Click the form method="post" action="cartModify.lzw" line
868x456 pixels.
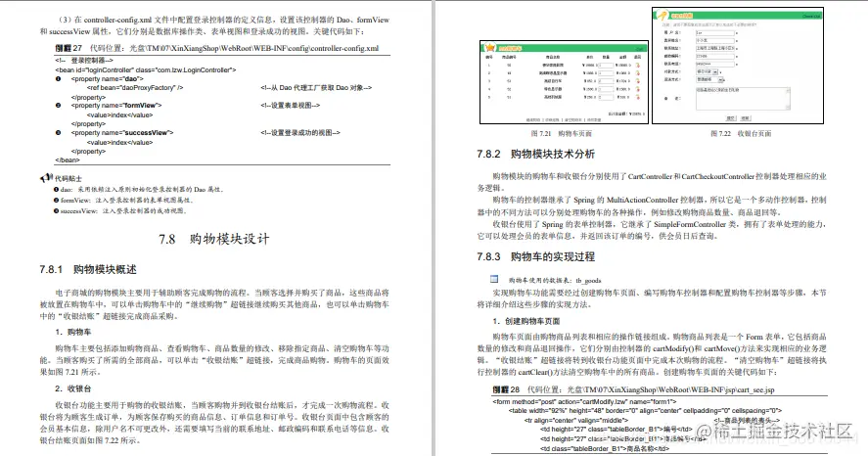pyautogui.click(x=584, y=402)
